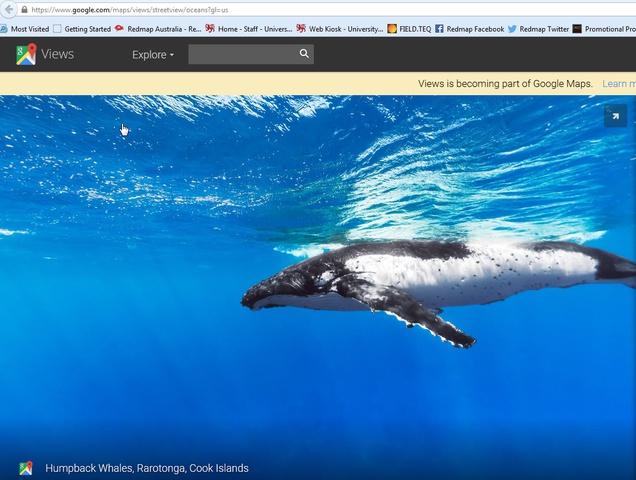Click the Google Maps Views logo icon
636x480 pixels.
[x=26, y=54]
